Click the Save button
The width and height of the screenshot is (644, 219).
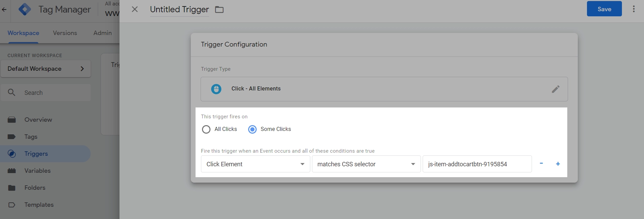604,9
